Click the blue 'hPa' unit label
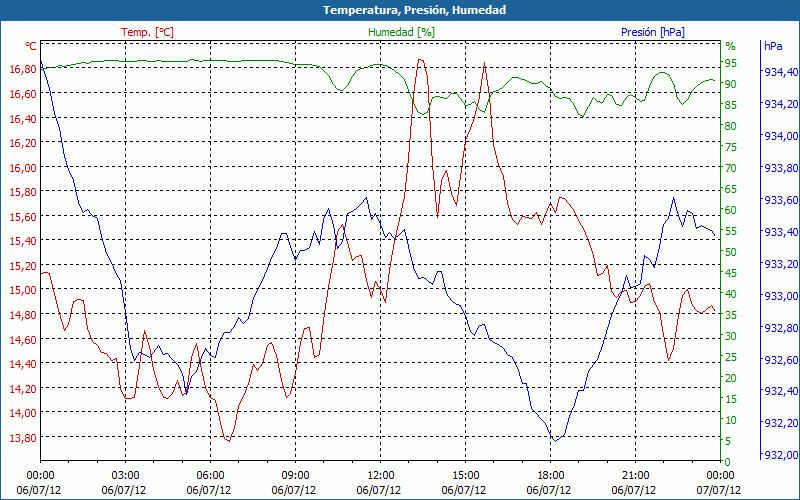This screenshot has width=800, height=500. click(773, 46)
